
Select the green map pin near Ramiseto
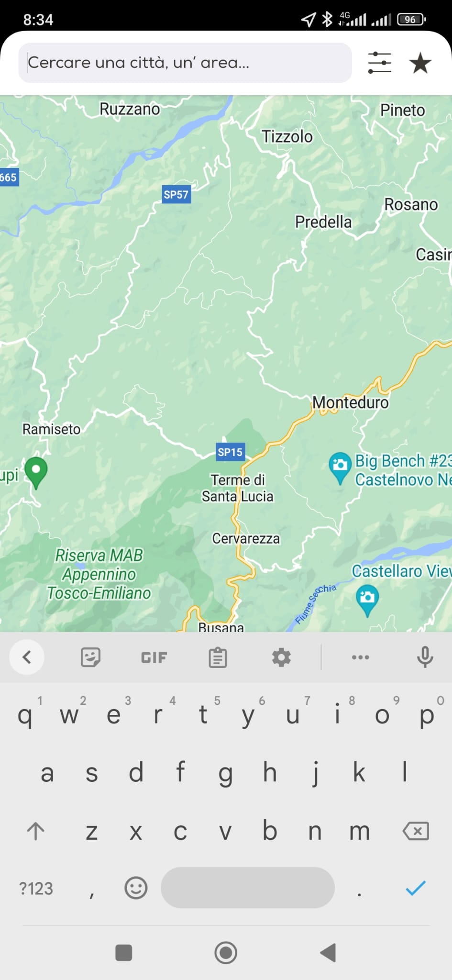pyautogui.click(x=36, y=473)
